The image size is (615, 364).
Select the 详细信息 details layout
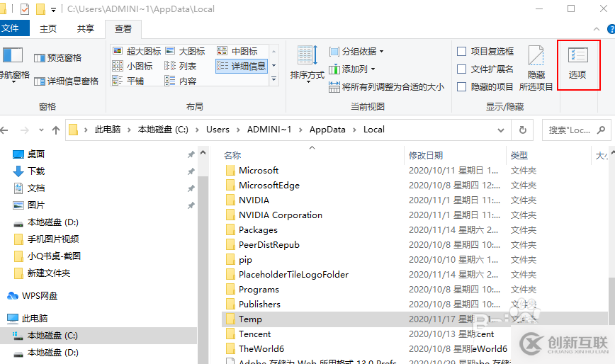(x=241, y=67)
